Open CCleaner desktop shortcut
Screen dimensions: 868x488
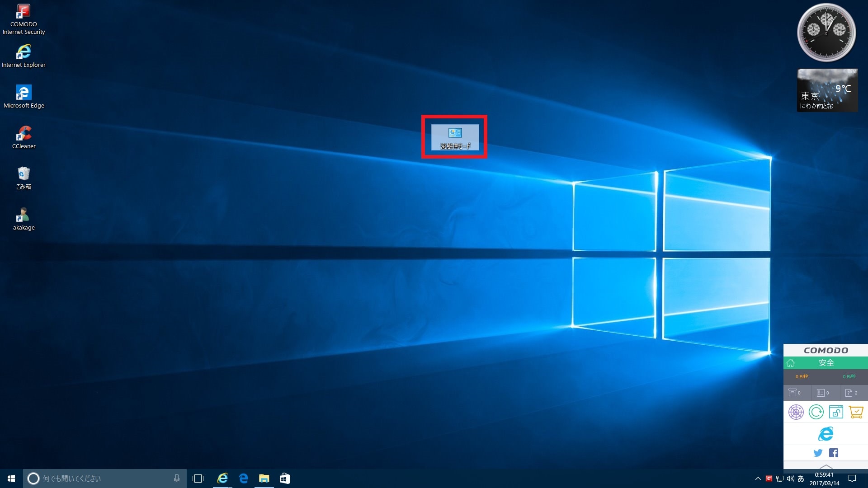point(24,137)
